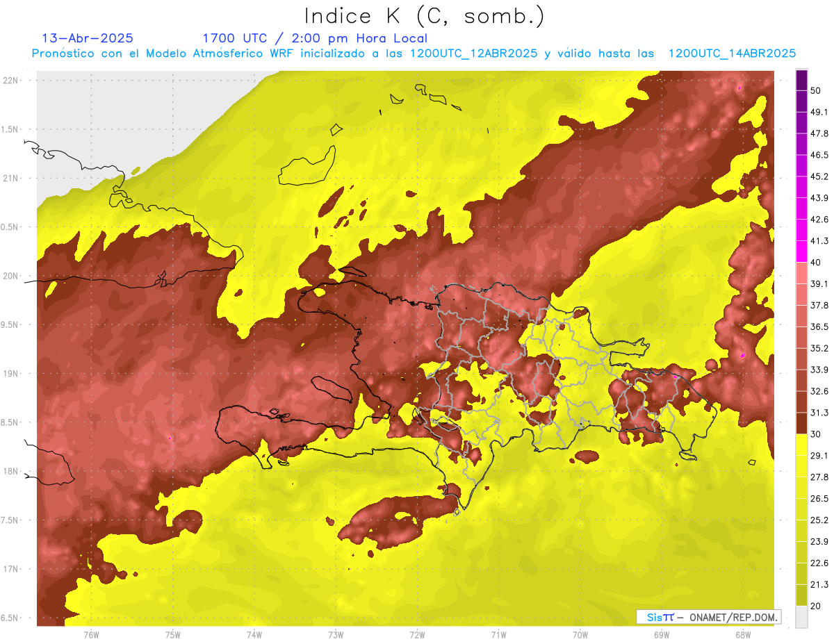
Task: Click the longitude label '72W'
Action: pos(418,635)
